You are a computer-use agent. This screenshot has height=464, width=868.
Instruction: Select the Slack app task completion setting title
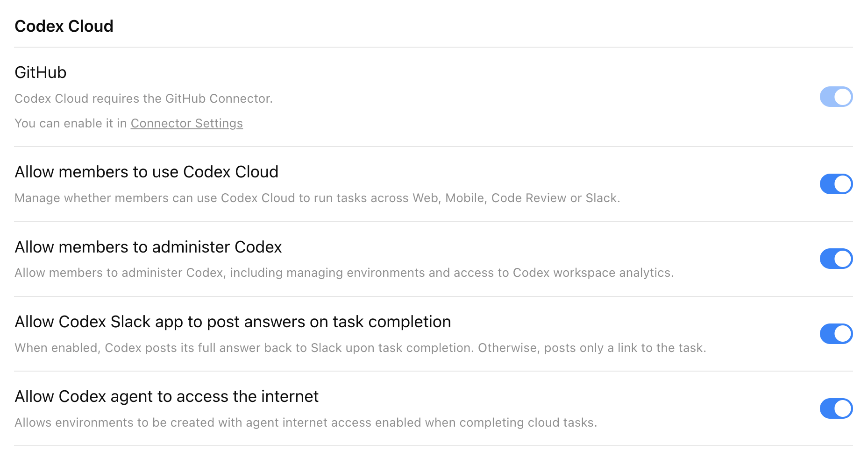(x=233, y=322)
